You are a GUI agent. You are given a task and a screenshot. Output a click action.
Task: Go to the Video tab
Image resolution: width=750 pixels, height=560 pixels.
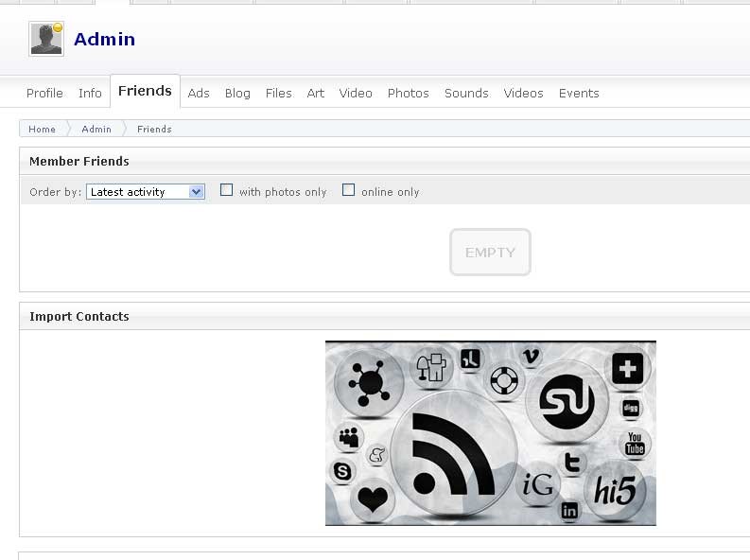(356, 93)
